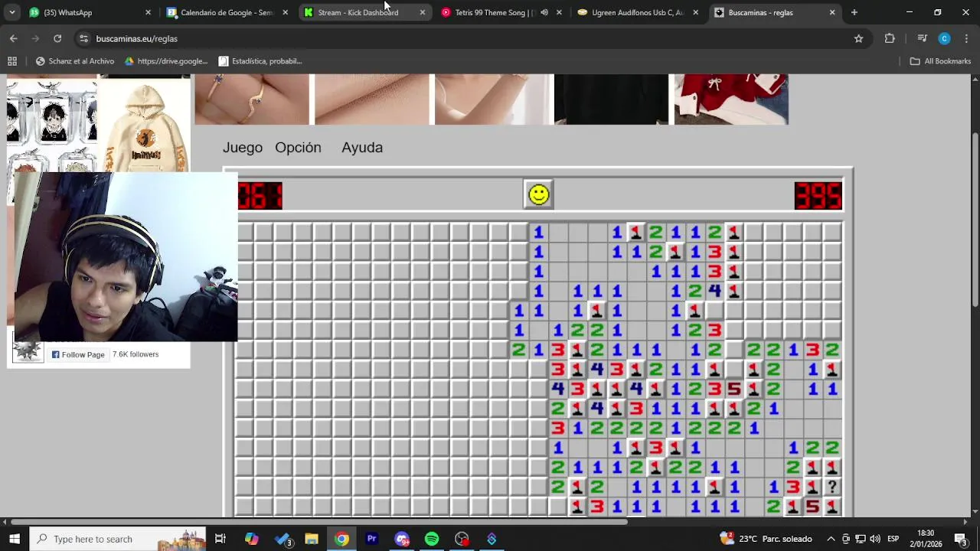Close the Ugreen Audífonos tab
This screenshot has height=551, width=980.
pyautogui.click(x=695, y=12)
